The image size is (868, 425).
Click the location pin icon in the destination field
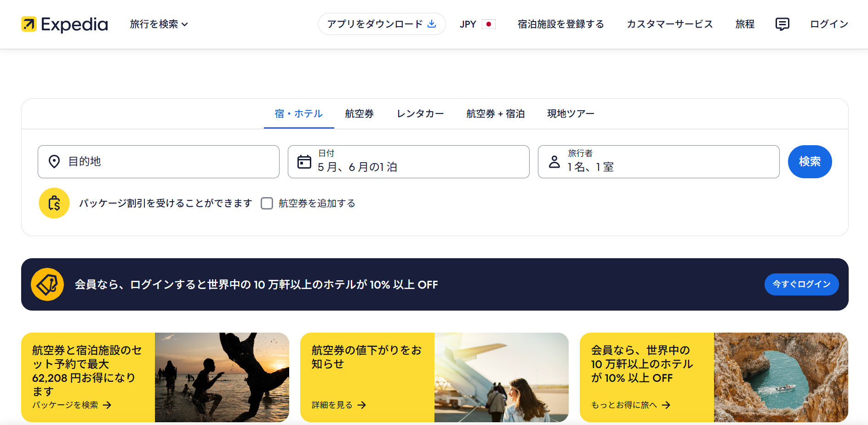54,162
